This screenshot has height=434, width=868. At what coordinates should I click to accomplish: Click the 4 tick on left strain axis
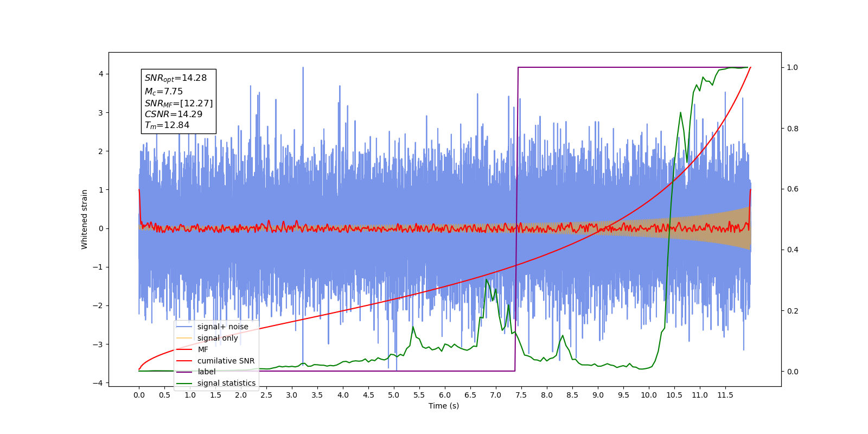[x=101, y=74]
